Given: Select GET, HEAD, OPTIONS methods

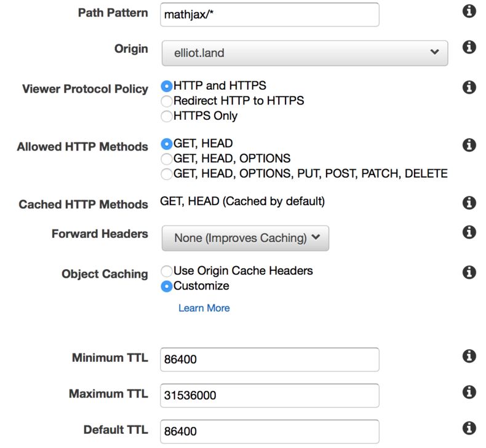Looking at the screenshot, I should tap(166, 159).
